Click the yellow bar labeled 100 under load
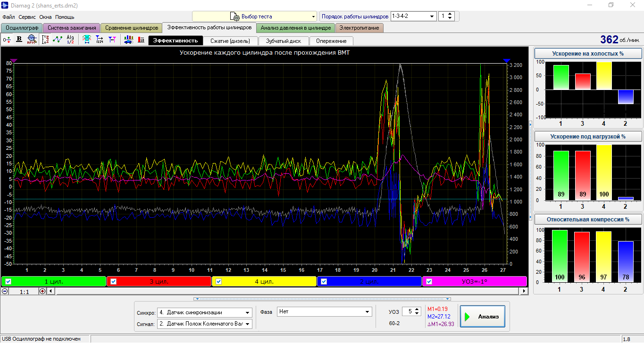 pos(603,172)
